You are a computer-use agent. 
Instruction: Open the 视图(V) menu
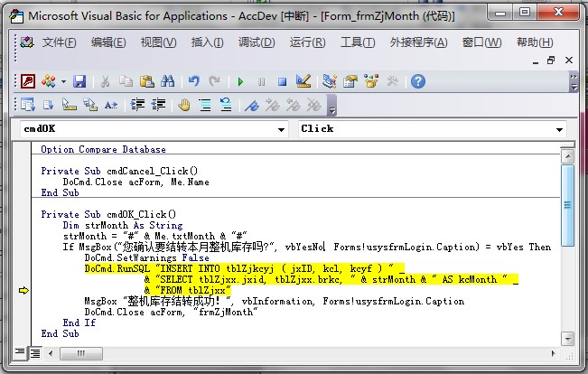pyautogui.click(x=158, y=42)
